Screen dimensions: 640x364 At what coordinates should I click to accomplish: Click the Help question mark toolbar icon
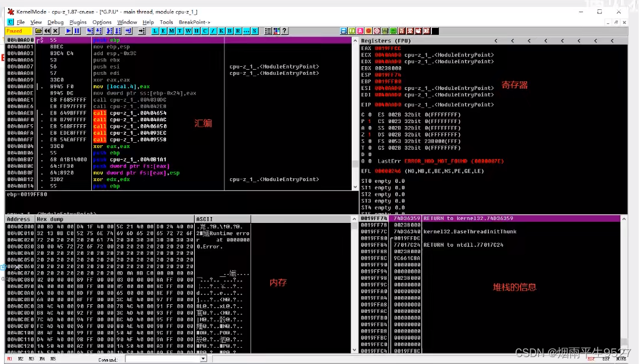pyautogui.click(x=285, y=31)
